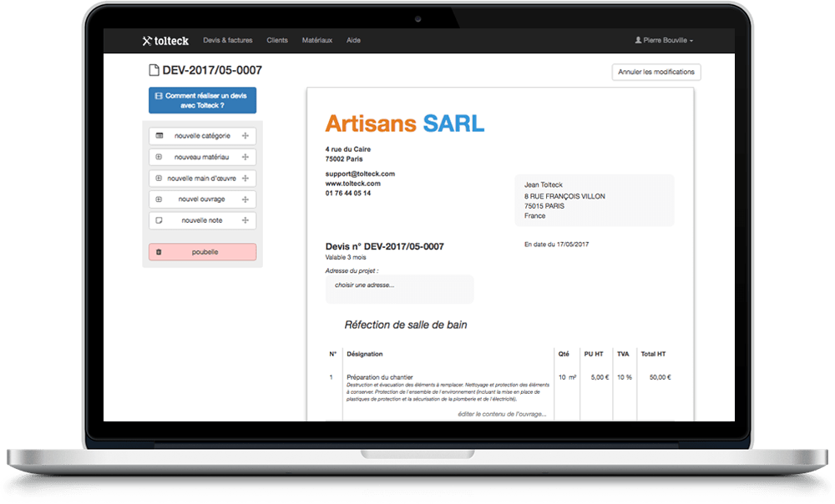835x504 pixels.
Task: Click the plus icon beside 'nouvelle main d'œuvre'
Action: click(x=159, y=179)
